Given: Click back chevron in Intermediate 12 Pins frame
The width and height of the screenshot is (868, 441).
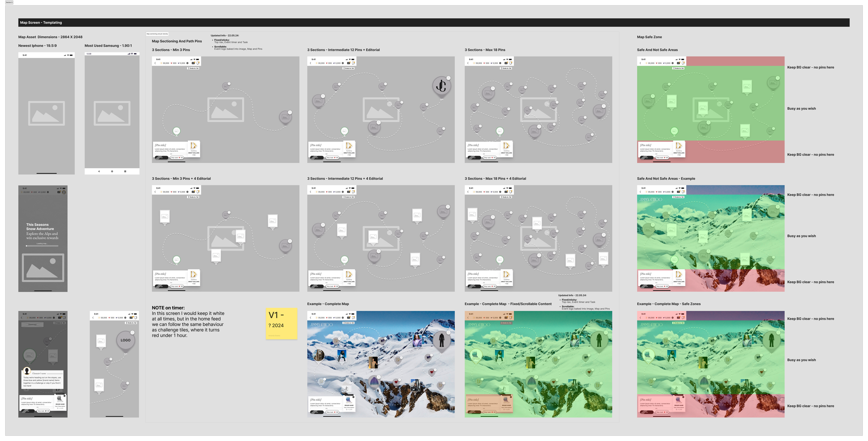Looking at the screenshot, I should [310, 63].
